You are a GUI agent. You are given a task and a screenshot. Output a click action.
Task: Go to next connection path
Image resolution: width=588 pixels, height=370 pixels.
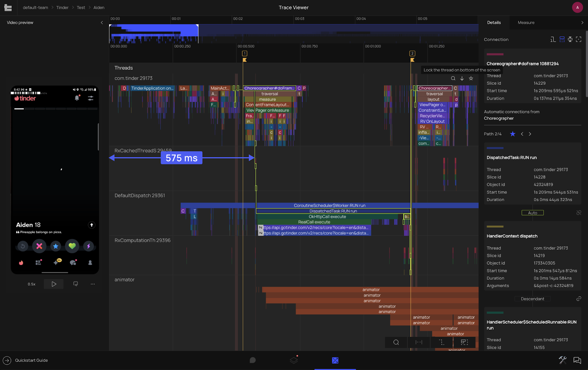point(530,134)
